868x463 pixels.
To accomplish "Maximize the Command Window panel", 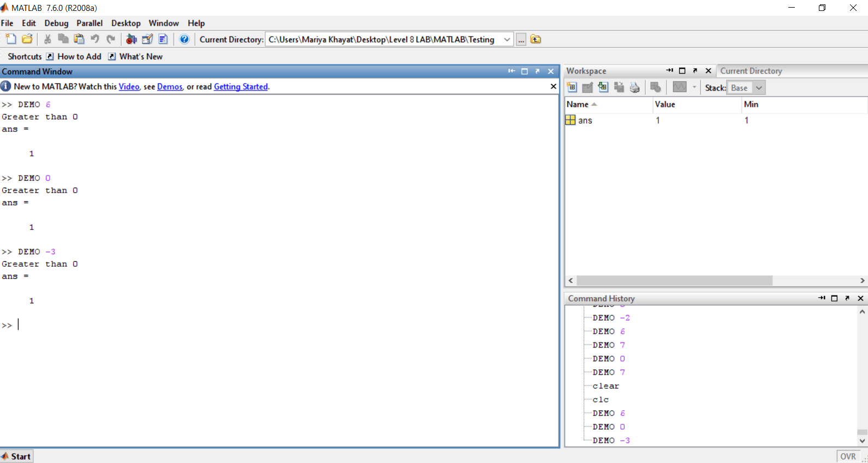I will [x=525, y=71].
